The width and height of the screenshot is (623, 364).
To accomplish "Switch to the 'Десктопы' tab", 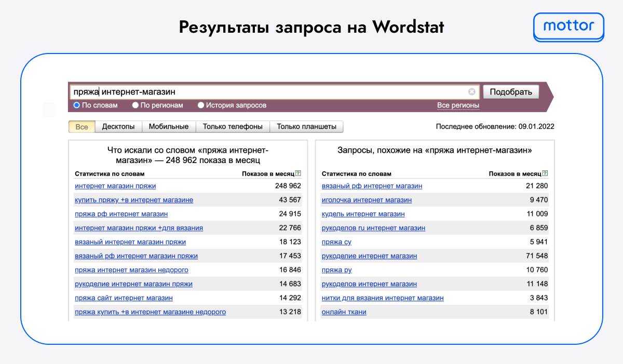I will [118, 127].
